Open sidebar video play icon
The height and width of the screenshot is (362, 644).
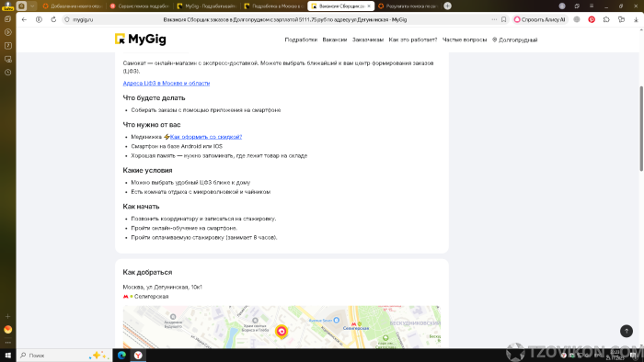(7, 32)
